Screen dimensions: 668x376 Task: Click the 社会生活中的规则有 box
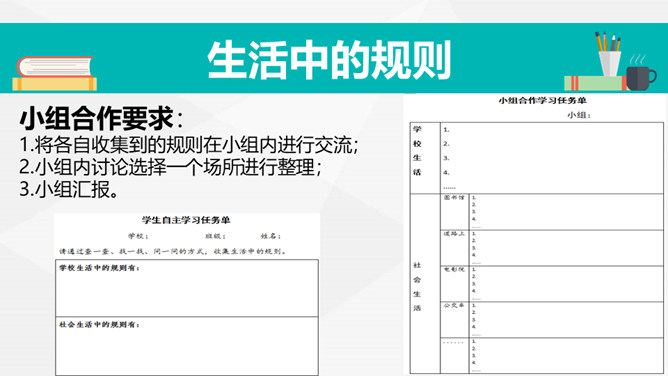(187, 346)
